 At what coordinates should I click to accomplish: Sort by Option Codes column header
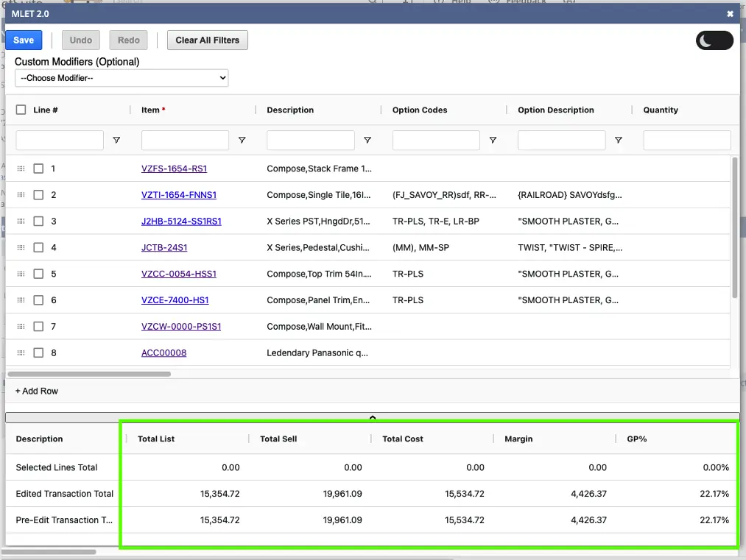click(x=420, y=110)
